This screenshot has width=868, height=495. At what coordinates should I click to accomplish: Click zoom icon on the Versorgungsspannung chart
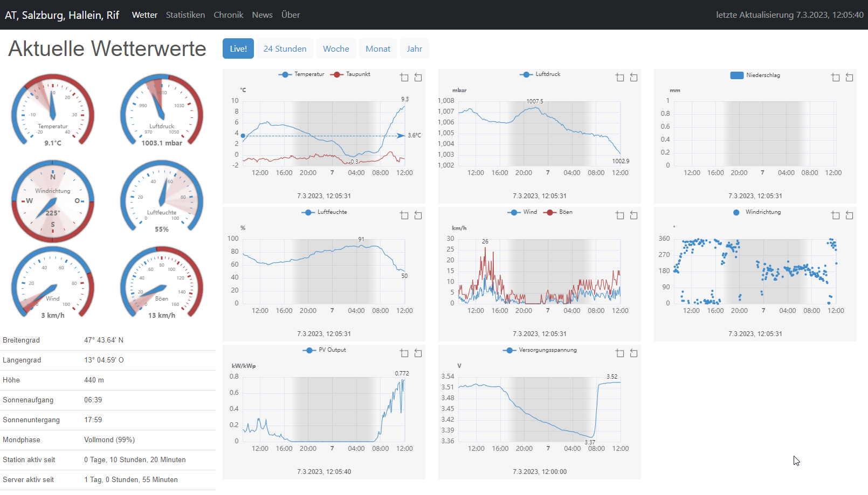point(620,353)
